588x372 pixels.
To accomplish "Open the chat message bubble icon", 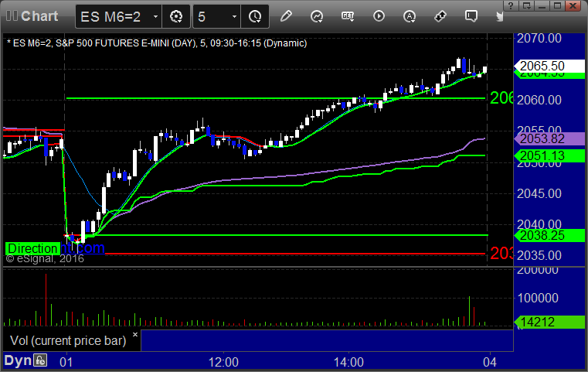I will click(x=471, y=16).
